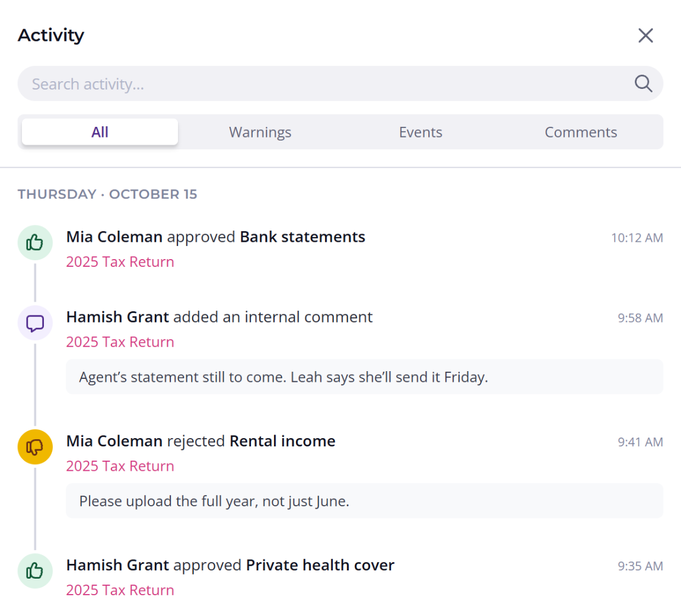Image resolution: width=681 pixels, height=616 pixels.
Task: Click the 9:58 AM timestamp
Action: [x=640, y=318]
